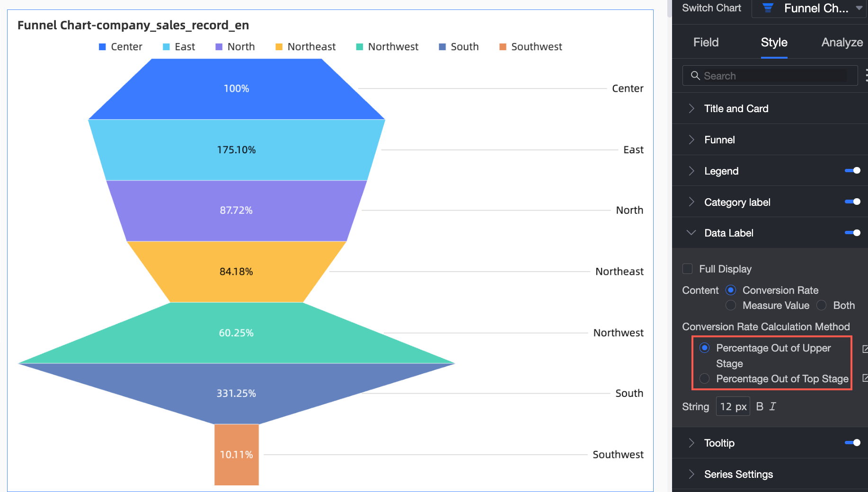This screenshot has width=868, height=492.
Task: Collapse the Data Label section
Action: click(x=691, y=233)
